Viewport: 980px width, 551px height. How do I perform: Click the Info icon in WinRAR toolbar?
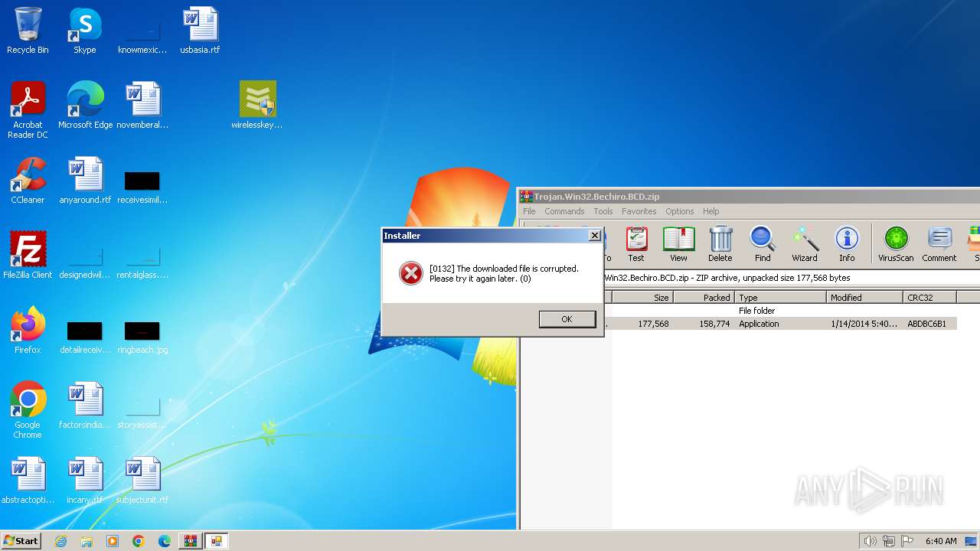[847, 244]
